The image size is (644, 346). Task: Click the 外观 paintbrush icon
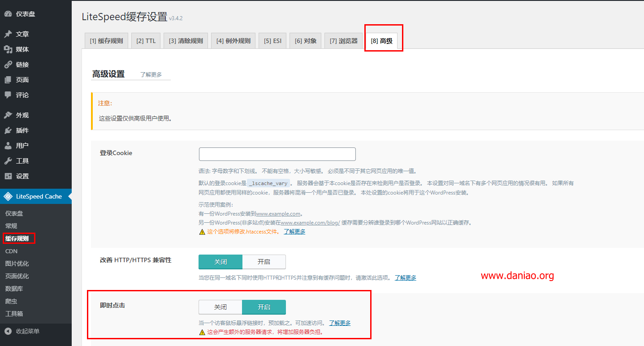click(x=8, y=115)
